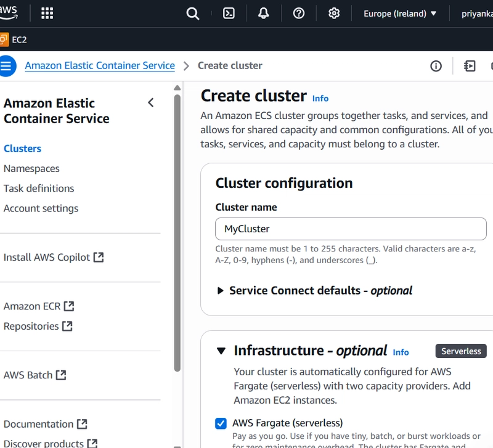Toggle the hamburger navigation menu button
The image size is (493, 448).
tap(7, 66)
